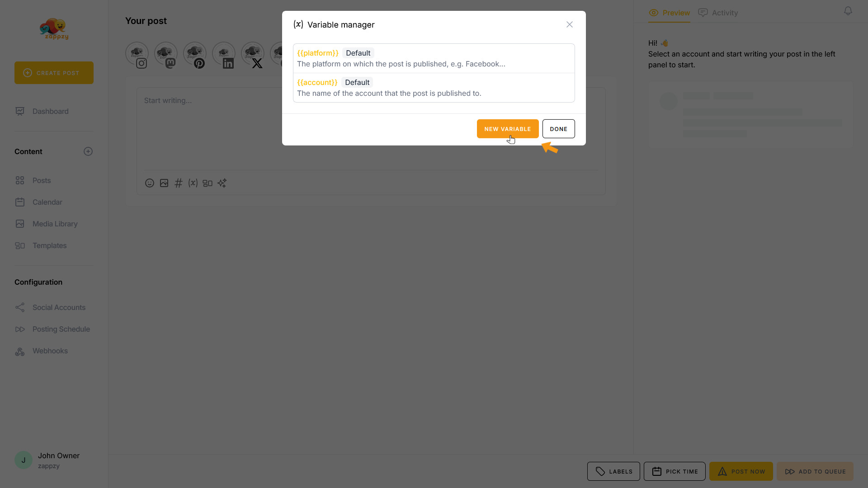Viewport: 868px width, 488px height.
Task: Select the {{account}} variable row
Action: coord(434,88)
